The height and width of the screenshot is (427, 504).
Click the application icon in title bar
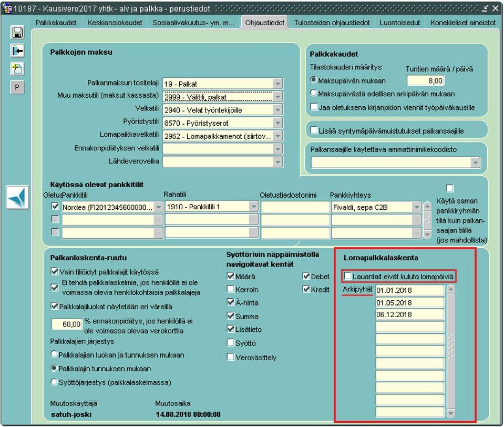click(x=7, y=8)
